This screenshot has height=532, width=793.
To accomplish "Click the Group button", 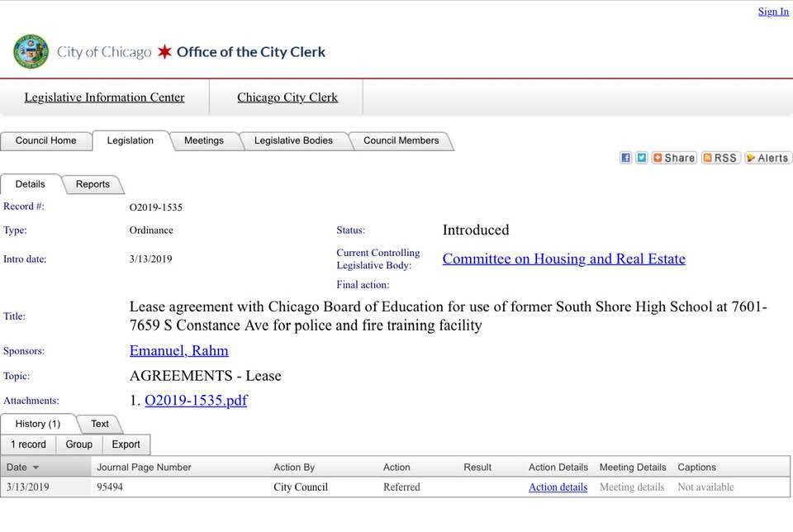I will coord(79,444).
